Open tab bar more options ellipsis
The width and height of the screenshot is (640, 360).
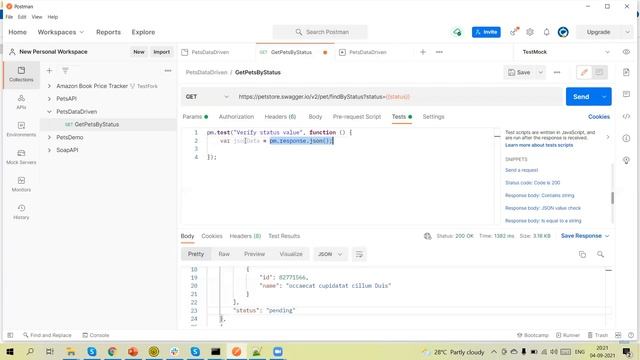click(x=439, y=52)
